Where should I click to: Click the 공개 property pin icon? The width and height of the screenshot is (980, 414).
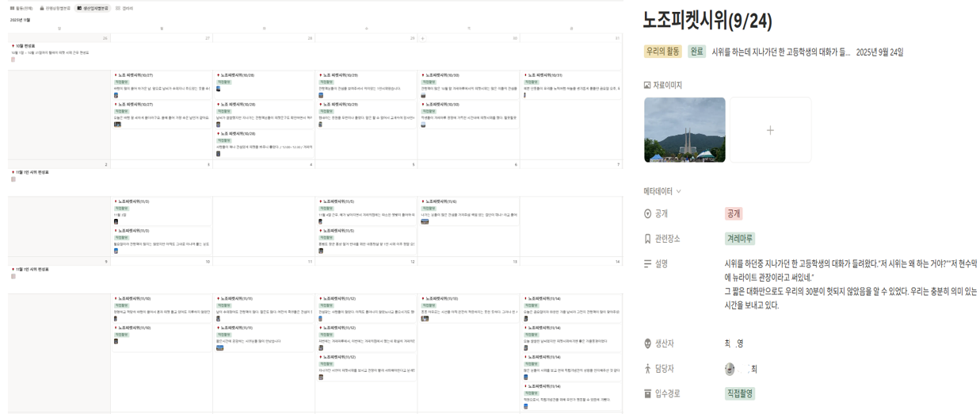(x=647, y=214)
